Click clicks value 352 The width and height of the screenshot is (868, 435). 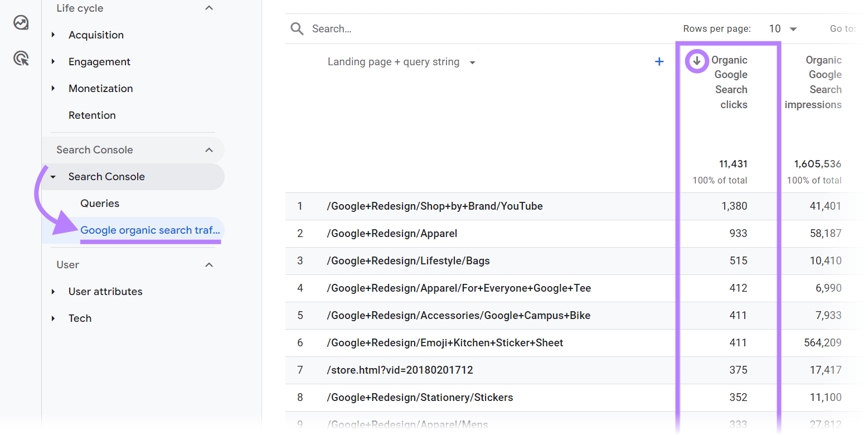click(x=738, y=398)
